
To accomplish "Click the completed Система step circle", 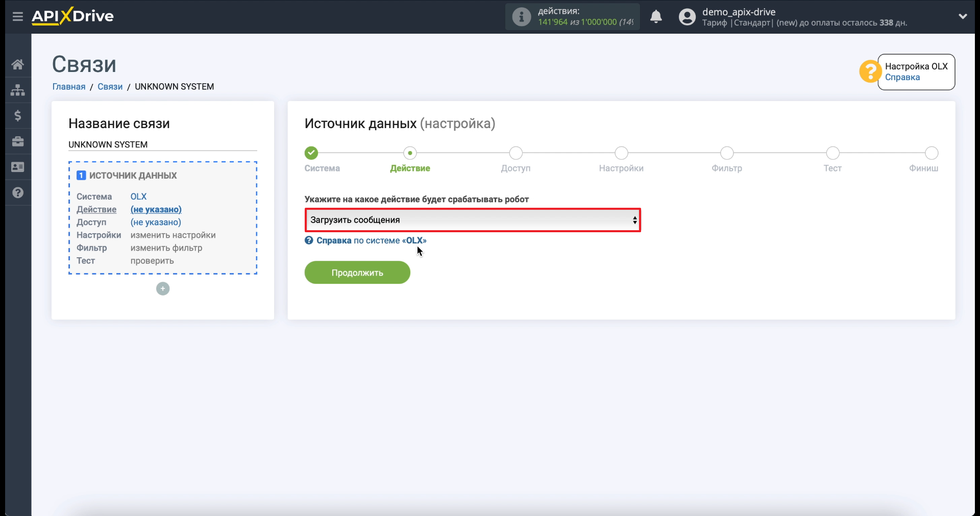I will (311, 153).
